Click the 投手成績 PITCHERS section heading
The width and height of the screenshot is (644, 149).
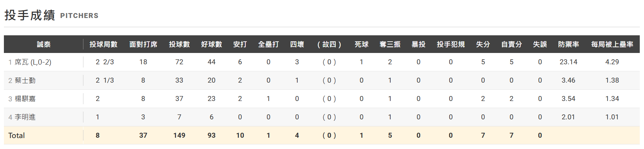point(51,15)
